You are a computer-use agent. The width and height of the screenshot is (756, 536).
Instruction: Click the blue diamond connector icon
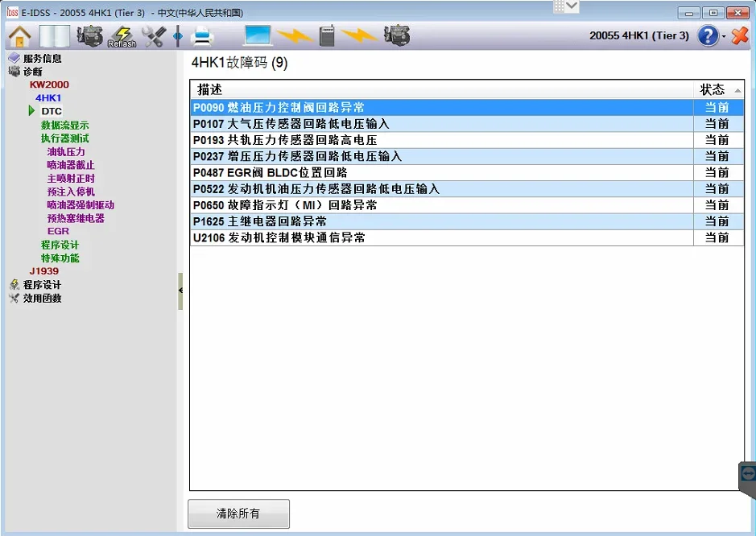[x=178, y=36]
